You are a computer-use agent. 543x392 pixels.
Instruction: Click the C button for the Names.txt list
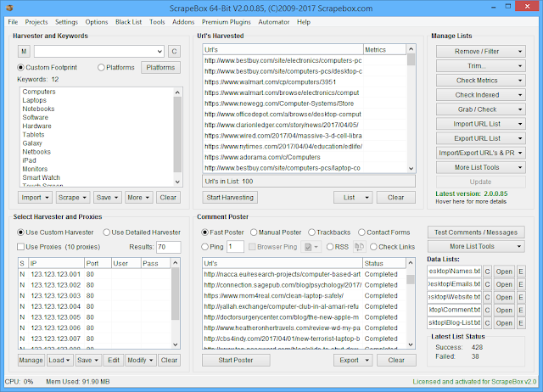[487, 272]
